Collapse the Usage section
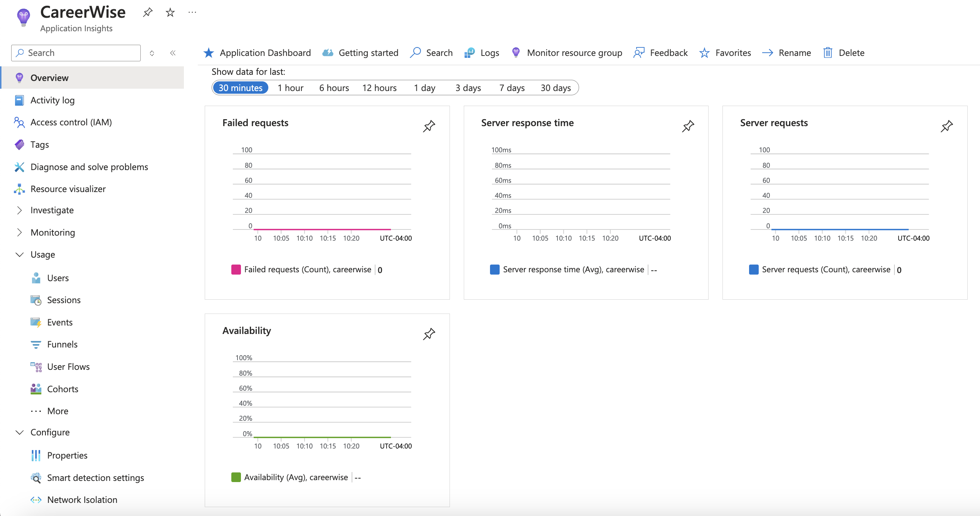Viewport: 980px width, 516px height. [19, 255]
